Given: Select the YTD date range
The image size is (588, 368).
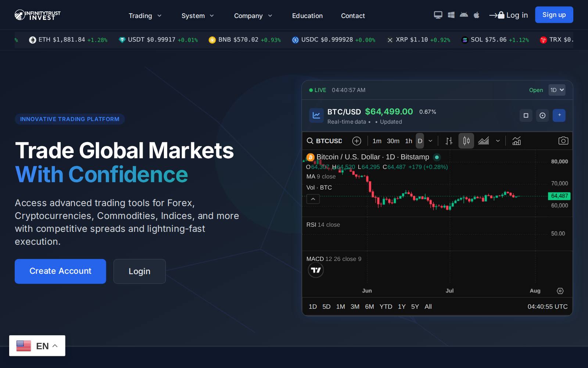Looking at the screenshot, I should point(386,307).
